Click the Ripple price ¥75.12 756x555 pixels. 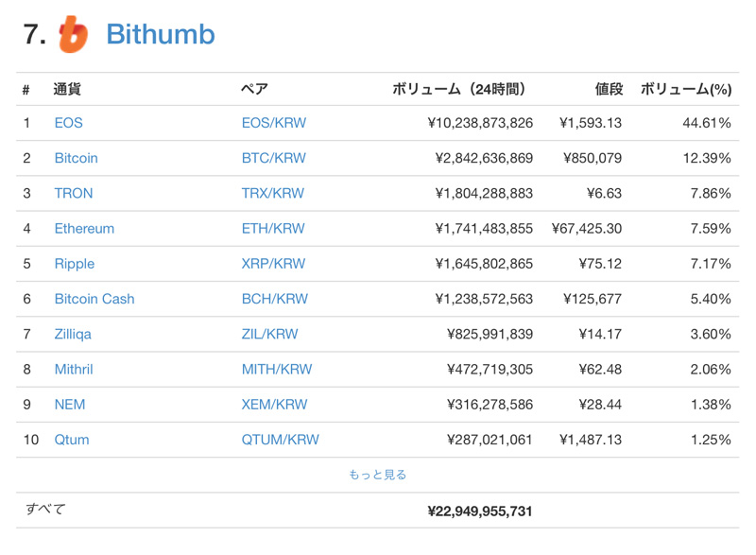coord(600,264)
